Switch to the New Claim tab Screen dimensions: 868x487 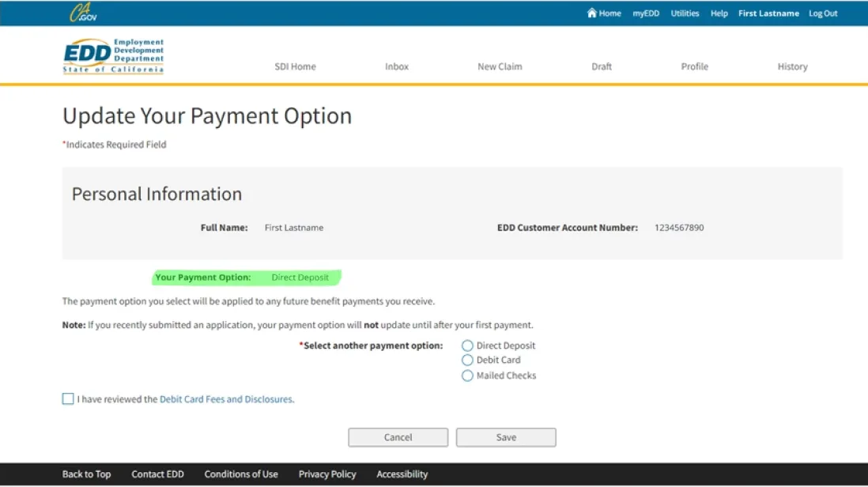(x=500, y=66)
